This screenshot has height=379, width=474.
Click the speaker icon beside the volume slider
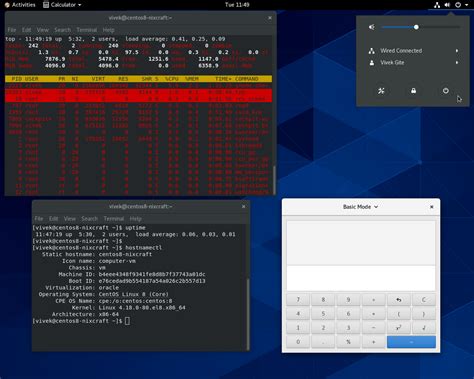tap(372, 27)
